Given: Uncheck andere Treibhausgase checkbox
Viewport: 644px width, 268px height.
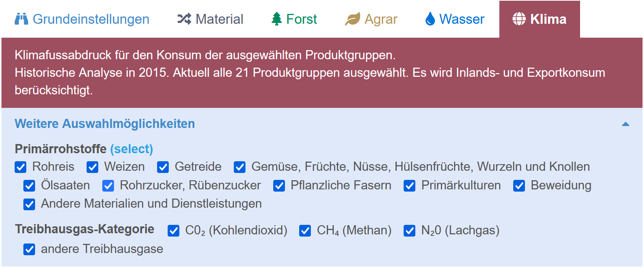Looking at the screenshot, I should click(29, 249).
